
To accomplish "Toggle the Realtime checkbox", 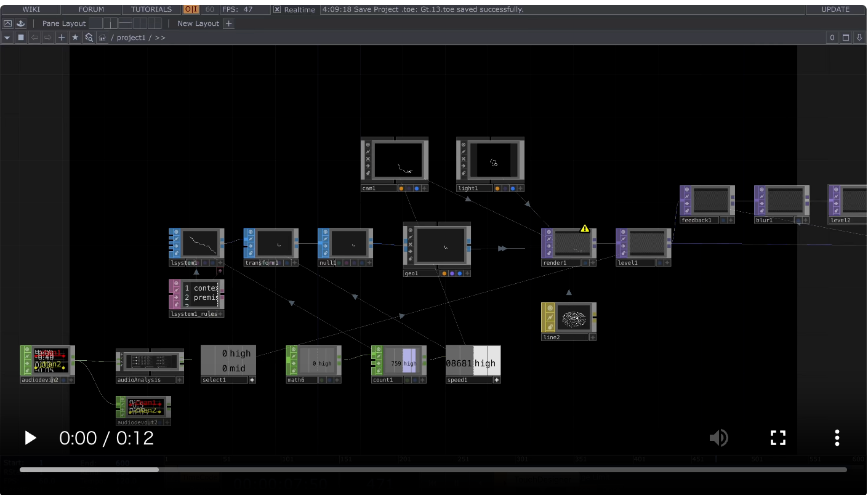I will (277, 10).
